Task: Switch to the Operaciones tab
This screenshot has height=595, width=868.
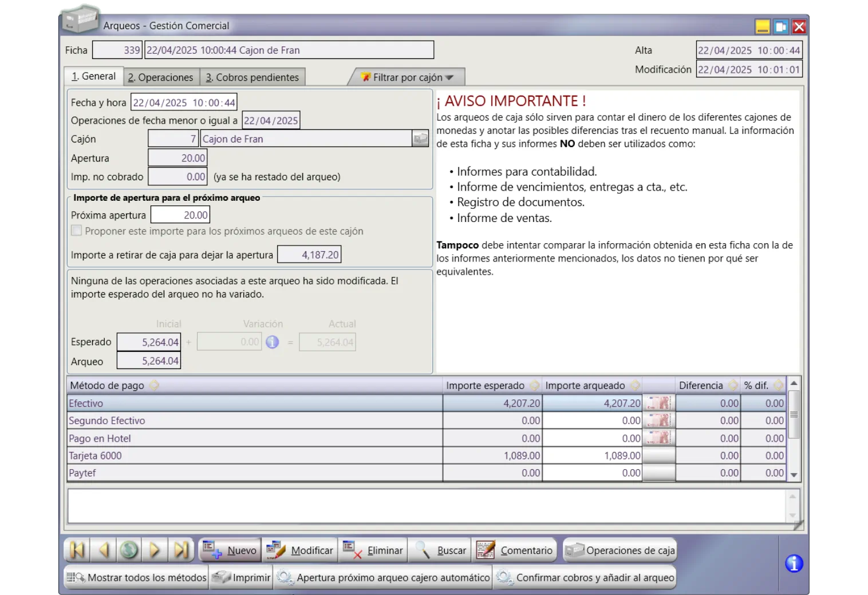Action: [x=160, y=77]
